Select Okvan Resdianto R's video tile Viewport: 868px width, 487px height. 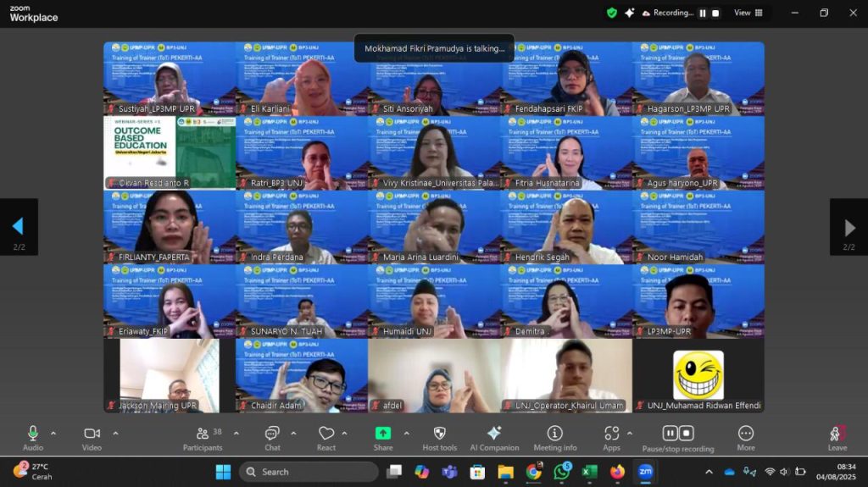pos(170,152)
